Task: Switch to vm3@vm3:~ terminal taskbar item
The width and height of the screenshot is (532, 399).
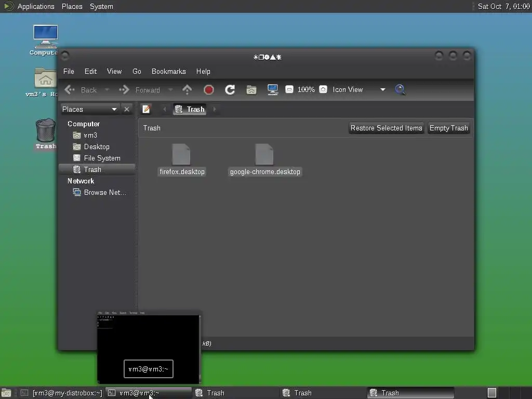Action: pyautogui.click(x=149, y=393)
